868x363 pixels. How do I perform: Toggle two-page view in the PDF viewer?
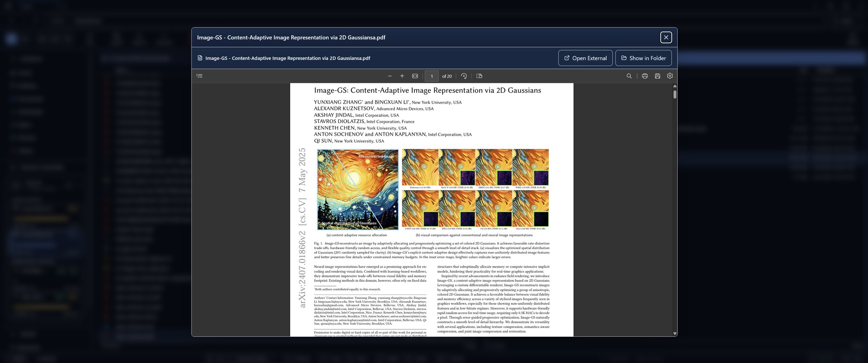[x=479, y=76]
